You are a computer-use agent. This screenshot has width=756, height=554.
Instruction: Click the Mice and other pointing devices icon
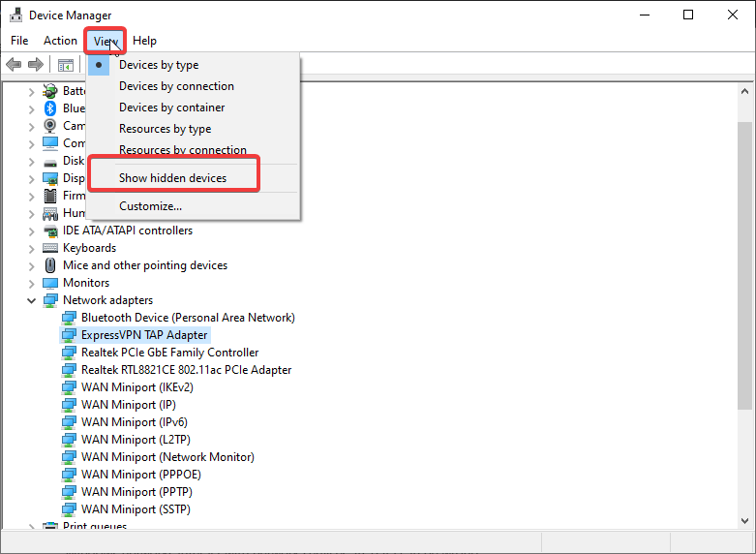click(x=50, y=265)
